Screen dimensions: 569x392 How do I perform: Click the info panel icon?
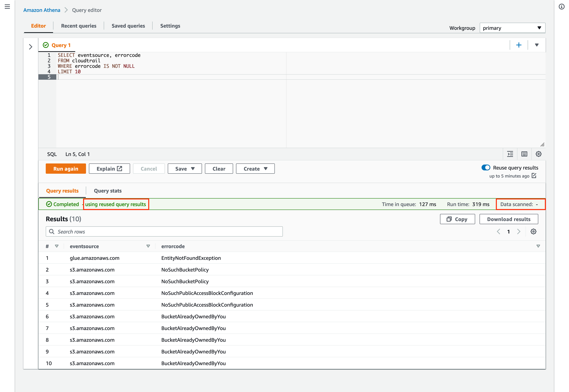pyautogui.click(x=561, y=7)
